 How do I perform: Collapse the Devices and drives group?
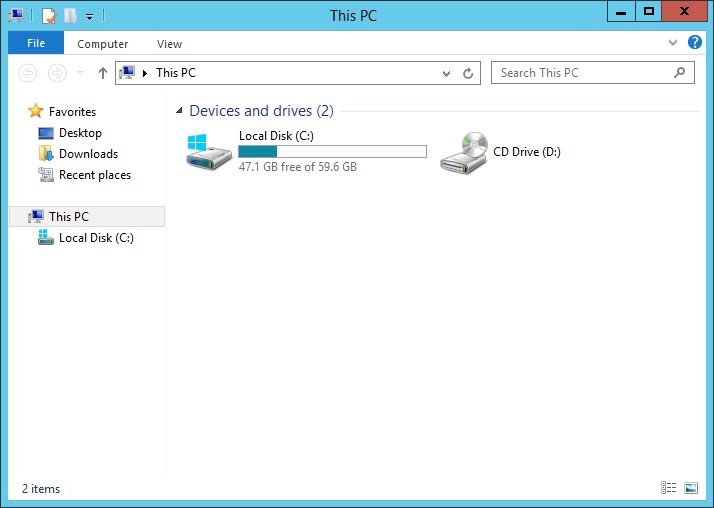pos(180,111)
